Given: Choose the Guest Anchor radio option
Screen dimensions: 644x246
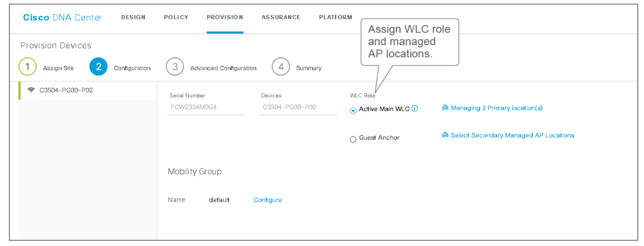Looking at the screenshot, I should pyautogui.click(x=353, y=139).
